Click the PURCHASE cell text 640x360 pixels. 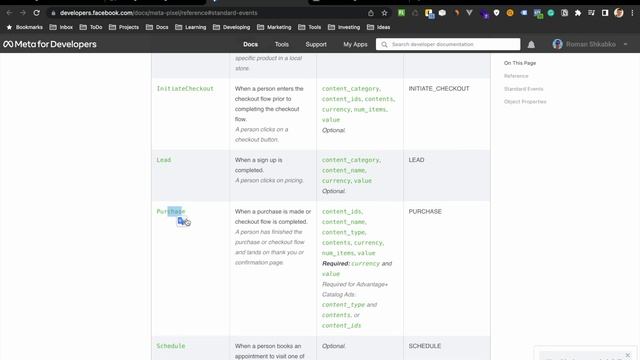tap(425, 211)
